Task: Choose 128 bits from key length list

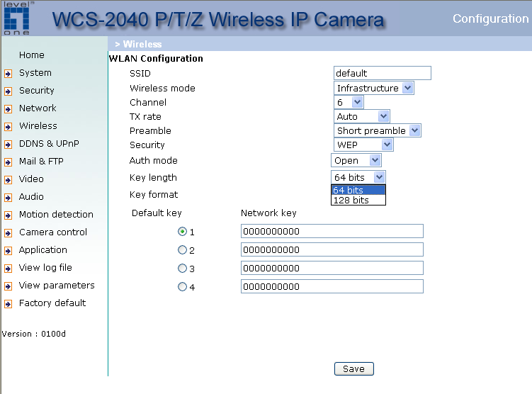Action: pyautogui.click(x=358, y=201)
